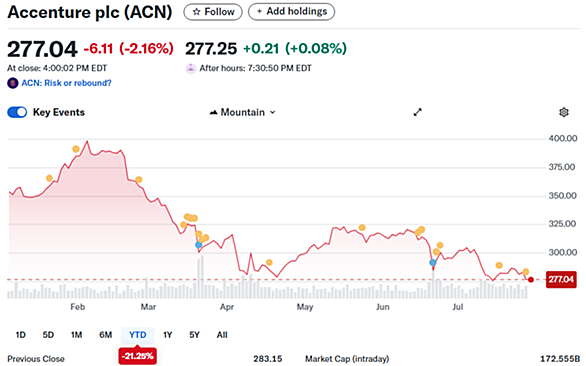Image resolution: width=586 pixels, height=366 pixels.
Task: Expand the chevron next to Mountain
Action: point(272,112)
